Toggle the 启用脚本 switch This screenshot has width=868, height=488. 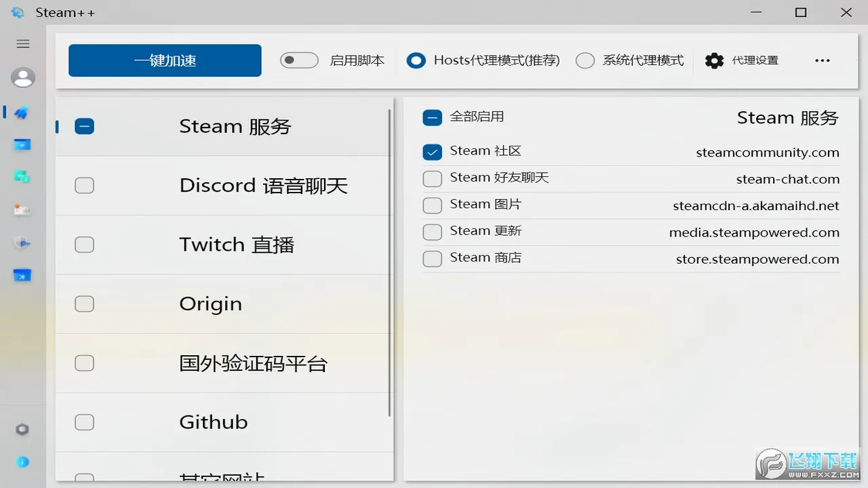(x=299, y=60)
